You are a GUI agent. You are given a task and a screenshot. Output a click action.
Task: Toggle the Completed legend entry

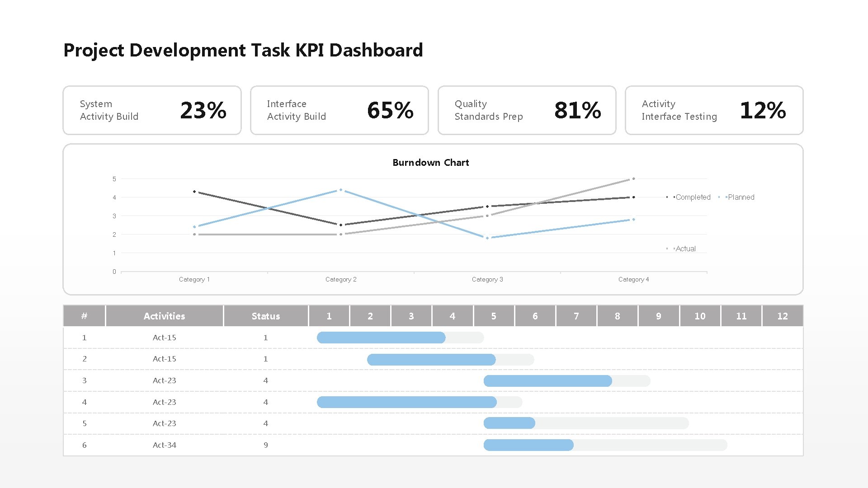coord(693,197)
